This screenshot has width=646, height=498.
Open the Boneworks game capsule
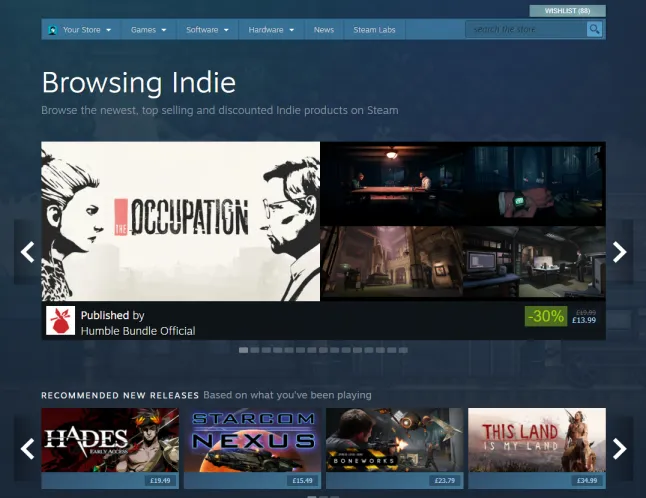(x=395, y=440)
